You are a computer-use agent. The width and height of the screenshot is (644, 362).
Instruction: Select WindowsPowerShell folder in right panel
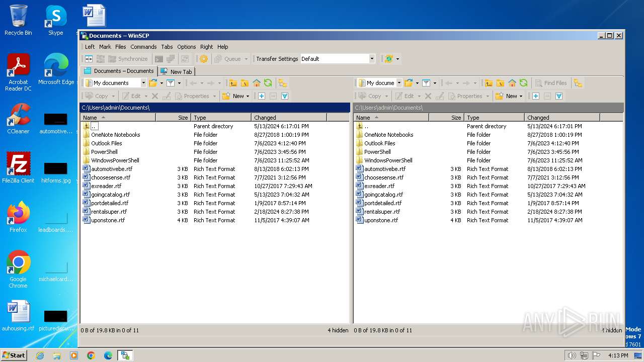point(388,160)
